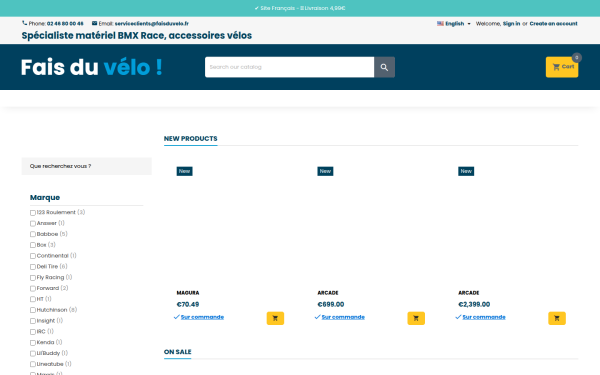Screen dimensions: 600x375
Task: Open Sur commande link under the €2,399.00 product
Action: pos(484,317)
